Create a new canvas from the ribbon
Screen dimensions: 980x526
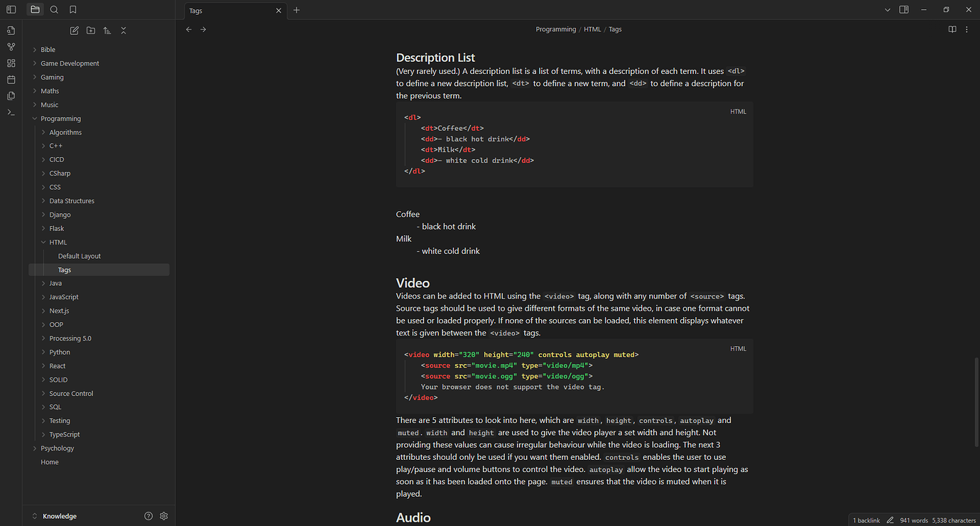click(11, 63)
